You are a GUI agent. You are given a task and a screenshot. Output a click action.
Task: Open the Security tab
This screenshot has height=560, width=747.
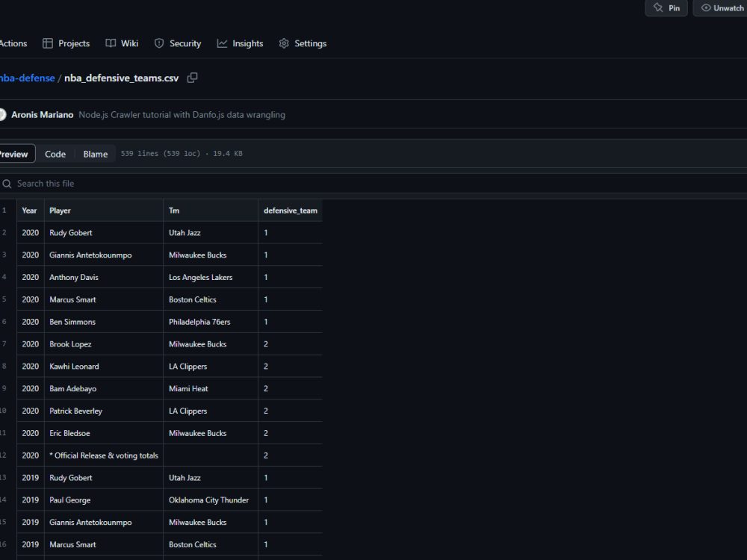[178, 43]
